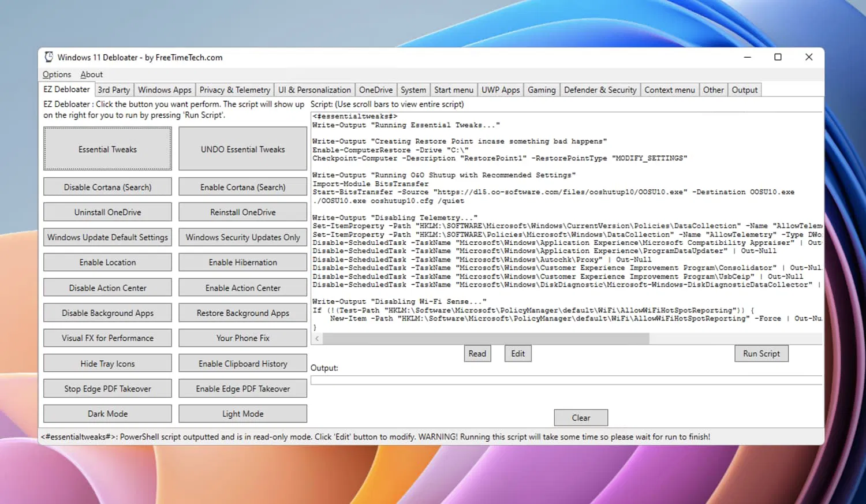The width and height of the screenshot is (866, 504).
Task: Open the Windows Apps tab
Action: coord(165,90)
